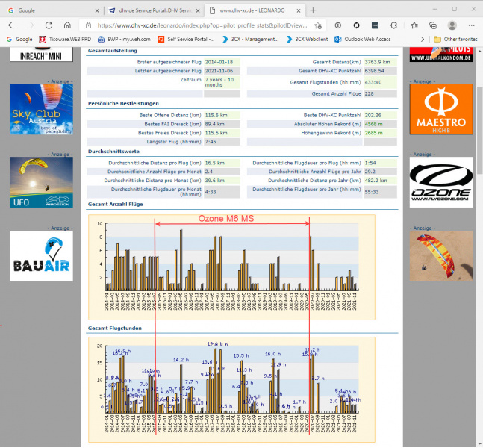Open the Settings and more menu
This screenshot has height=448, width=483.
coord(471,25)
